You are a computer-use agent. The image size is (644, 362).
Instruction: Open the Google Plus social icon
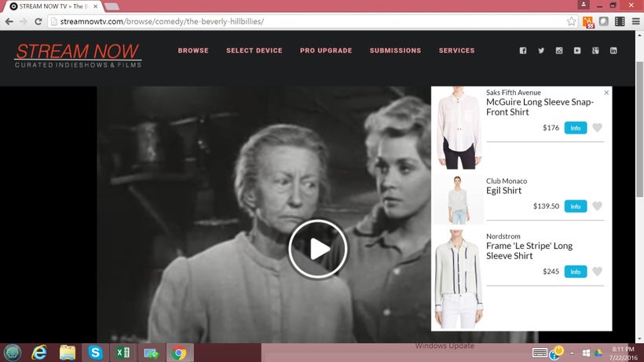(x=595, y=50)
